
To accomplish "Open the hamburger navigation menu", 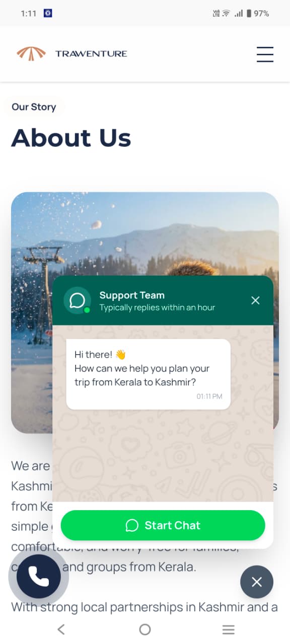I will [265, 54].
